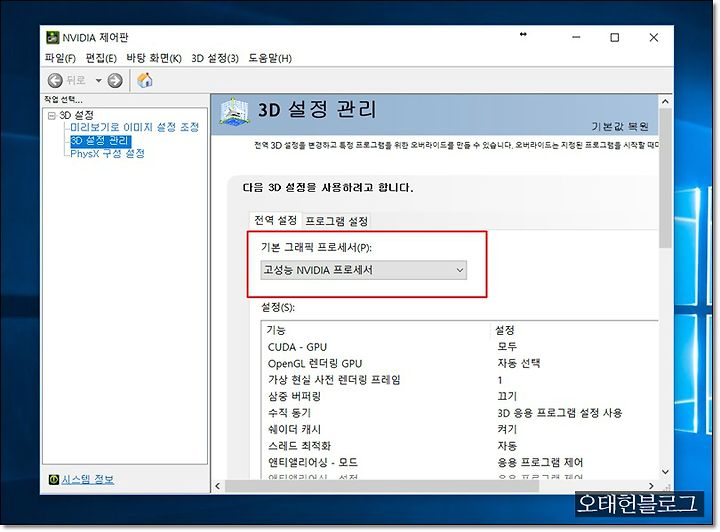Open the 편집(E) menu
The image size is (720, 532).
pyautogui.click(x=101, y=58)
